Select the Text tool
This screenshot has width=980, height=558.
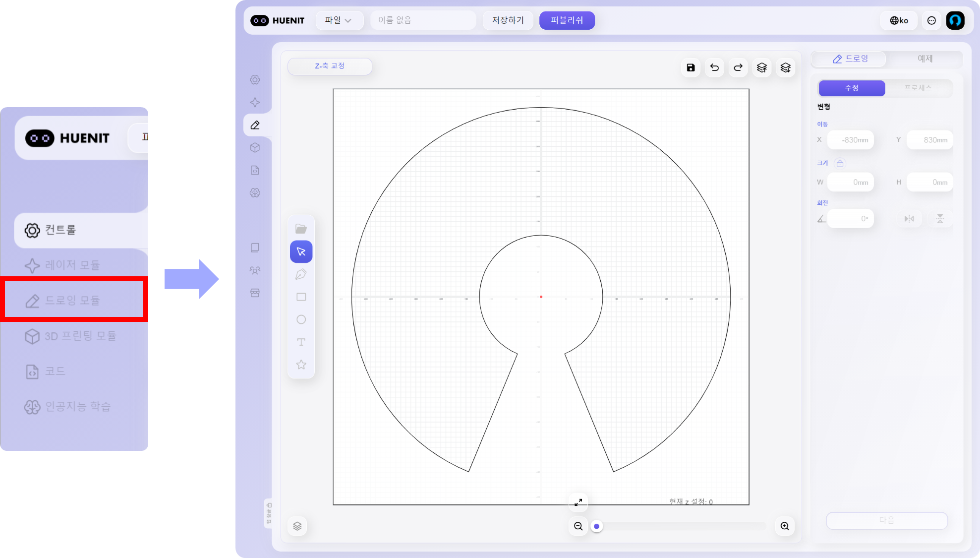point(301,342)
